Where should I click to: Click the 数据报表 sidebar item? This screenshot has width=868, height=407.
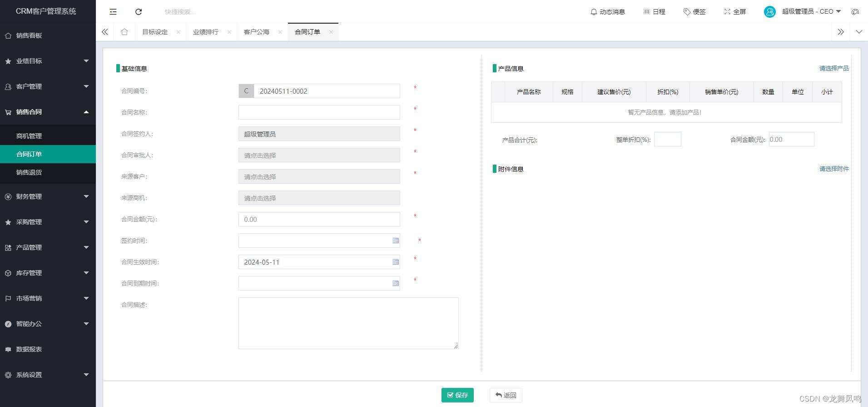point(48,349)
